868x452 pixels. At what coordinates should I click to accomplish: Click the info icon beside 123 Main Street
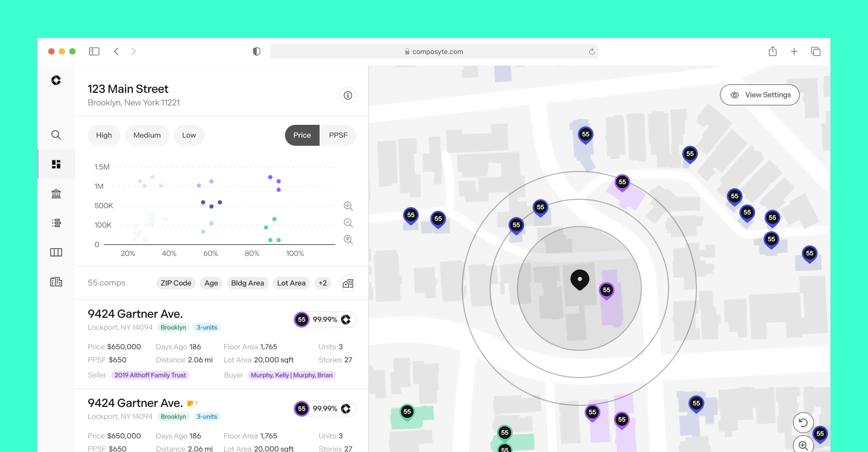(x=347, y=95)
